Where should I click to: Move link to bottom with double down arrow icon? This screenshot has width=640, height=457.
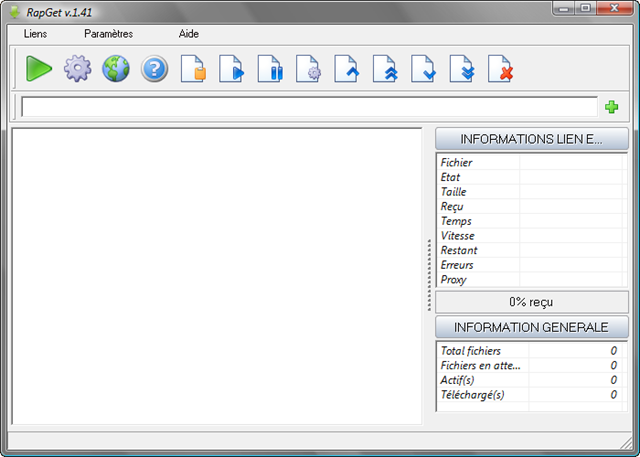(x=462, y=69)
